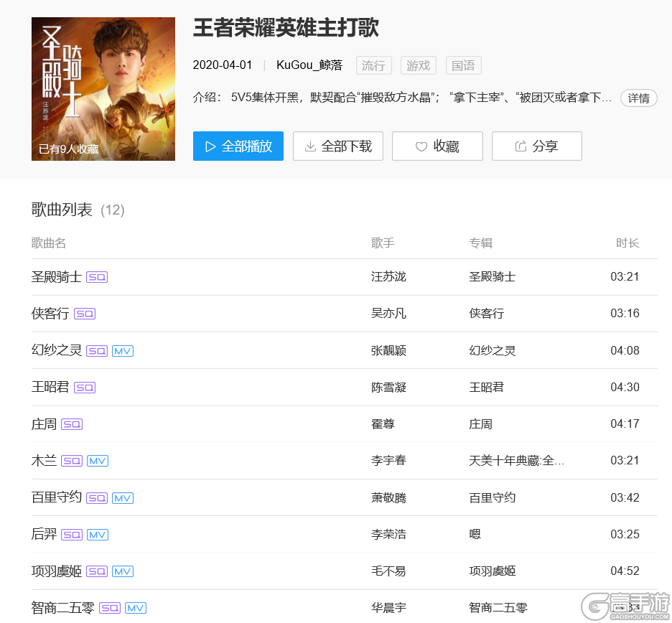Screen dimensions: 672x623
Task: Open album 圣殿骑士 in album column
Action: click(x=492, y=277)
